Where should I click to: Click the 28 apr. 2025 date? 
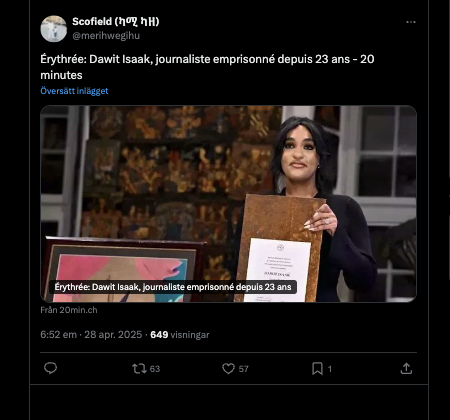point(113,335)
